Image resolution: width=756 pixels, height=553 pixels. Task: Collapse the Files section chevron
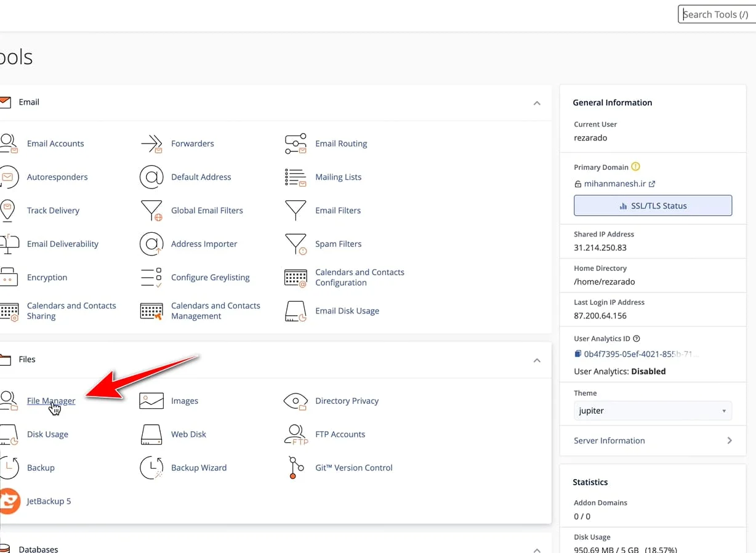point(537,360)
